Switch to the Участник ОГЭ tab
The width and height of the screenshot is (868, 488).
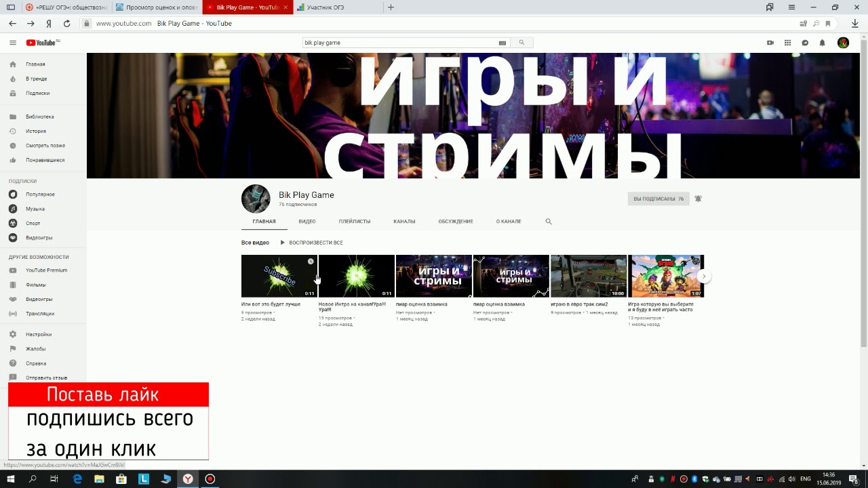[338, 7]
